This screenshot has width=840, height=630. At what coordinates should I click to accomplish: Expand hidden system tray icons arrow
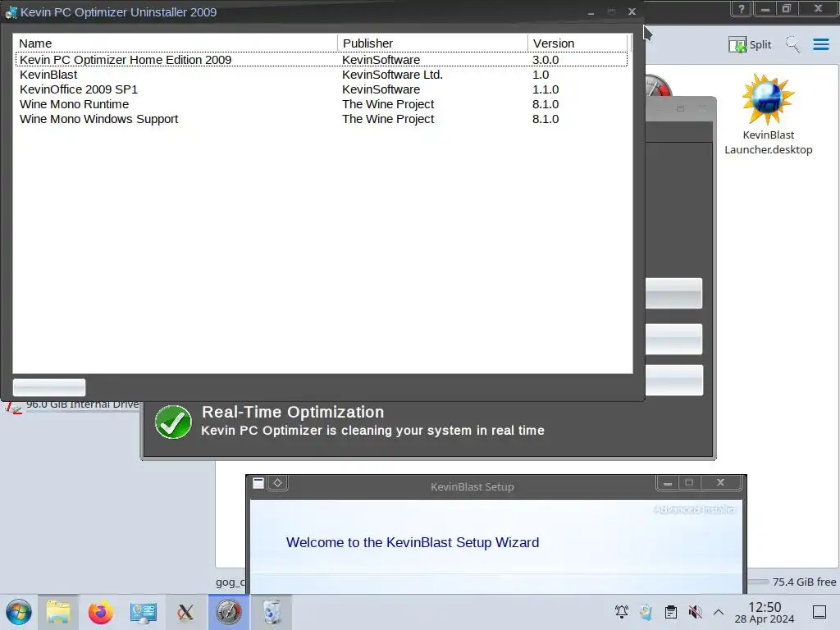click(x=719, y=612)
